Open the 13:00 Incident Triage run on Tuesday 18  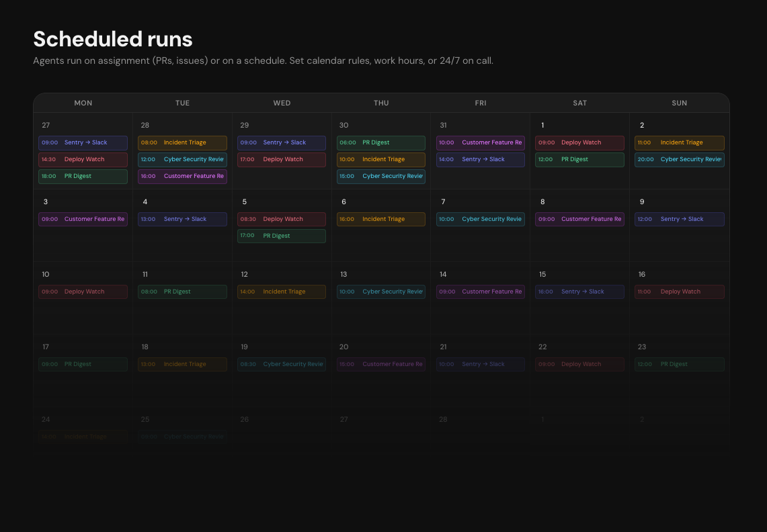tap(182, 364)
